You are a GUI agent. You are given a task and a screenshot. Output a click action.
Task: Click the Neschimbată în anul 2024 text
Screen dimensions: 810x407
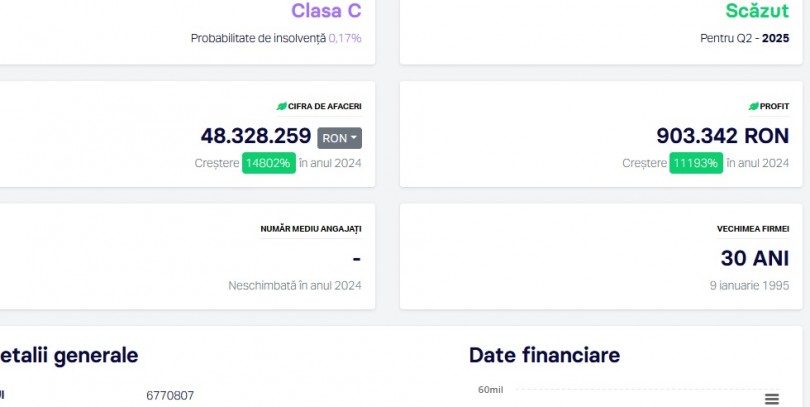tap(295, 286)
